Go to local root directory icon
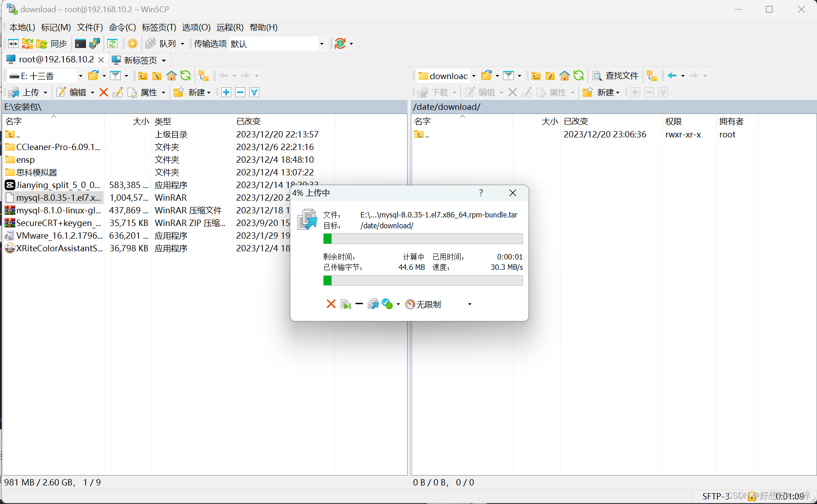This screenshot has width=817, height=504. coord(157,75)
